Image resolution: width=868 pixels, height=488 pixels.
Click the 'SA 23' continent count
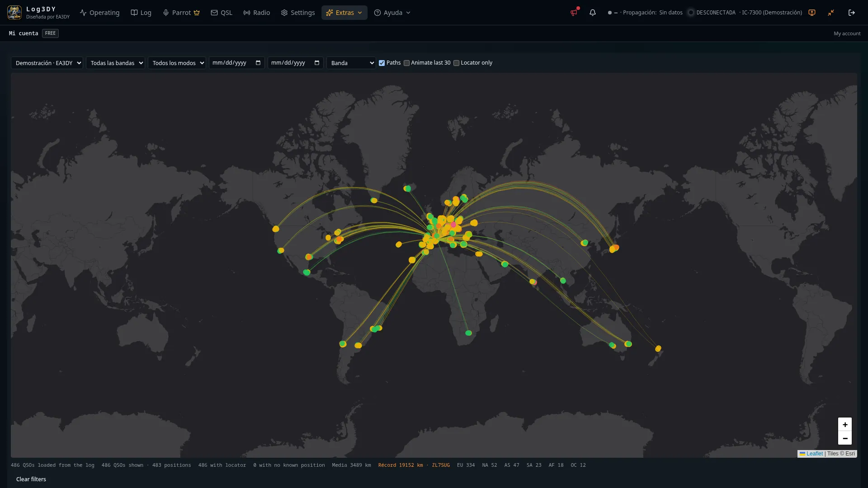coord(534,465)
